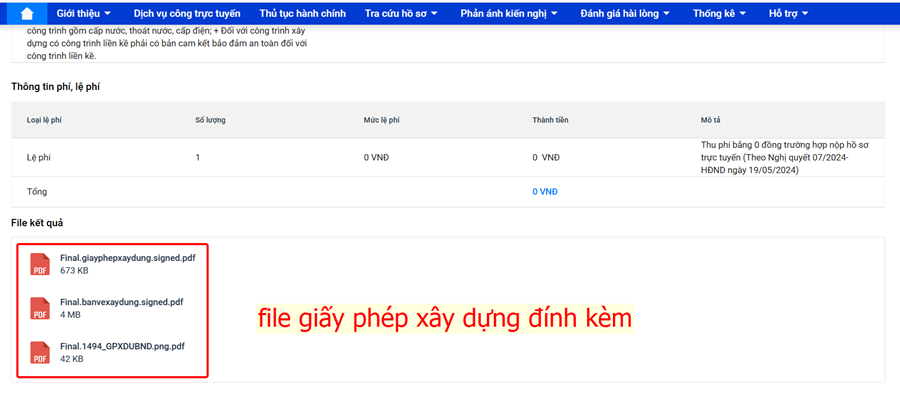The width and height of the screenshot is (900, 393).
Task: Click the fee description text Thu phí bằng 0 đồng
Action: pos(784,158)
